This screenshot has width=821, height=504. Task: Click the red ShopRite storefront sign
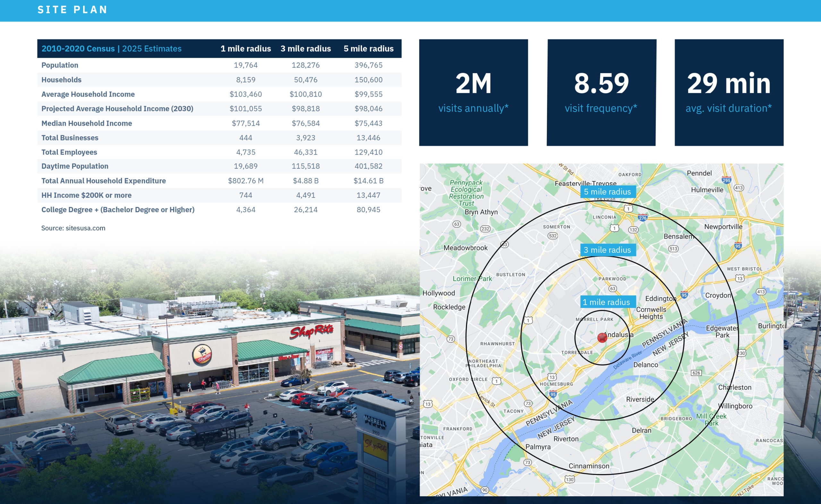pos(311,331)
